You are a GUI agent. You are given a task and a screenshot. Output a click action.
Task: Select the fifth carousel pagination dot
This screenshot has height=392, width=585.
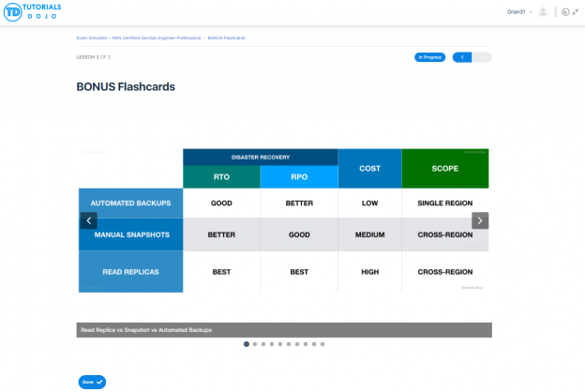(280, 344)
